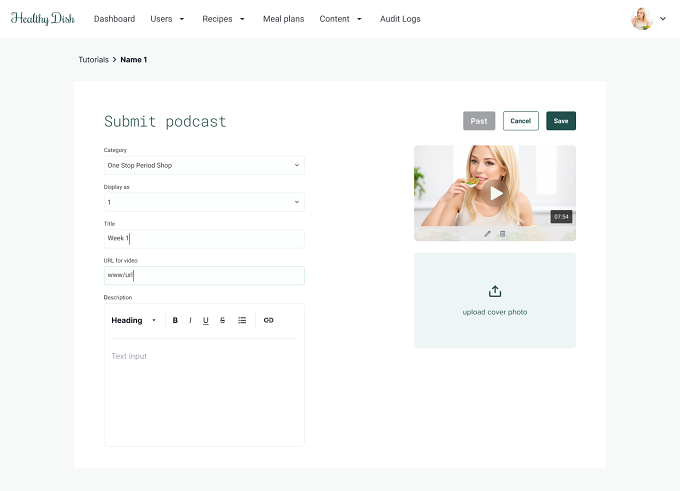
Task: Insert a hyperlink in description editor
Action: (x=268, y=320)
